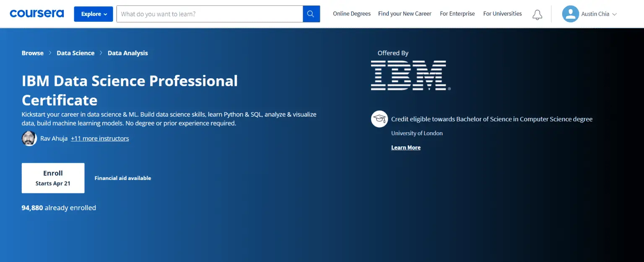Open Data Analysis breadcrumb link
Viewport: 644px width, 262px height.
click(x=128, y=53)
